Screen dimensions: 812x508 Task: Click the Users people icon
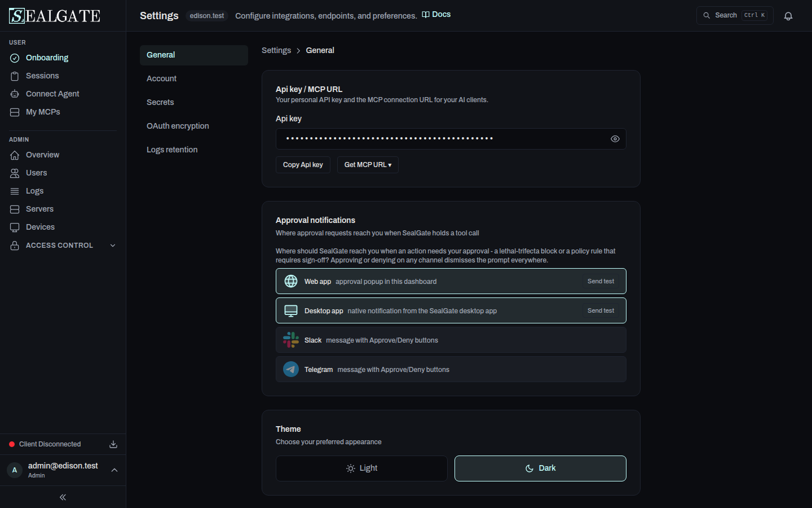[x=15, y=173]
